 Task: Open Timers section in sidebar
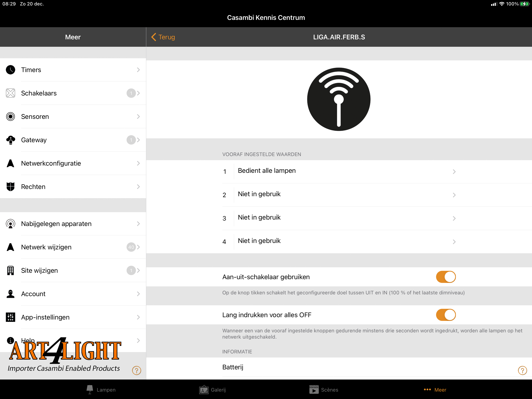tap(73, 70)
